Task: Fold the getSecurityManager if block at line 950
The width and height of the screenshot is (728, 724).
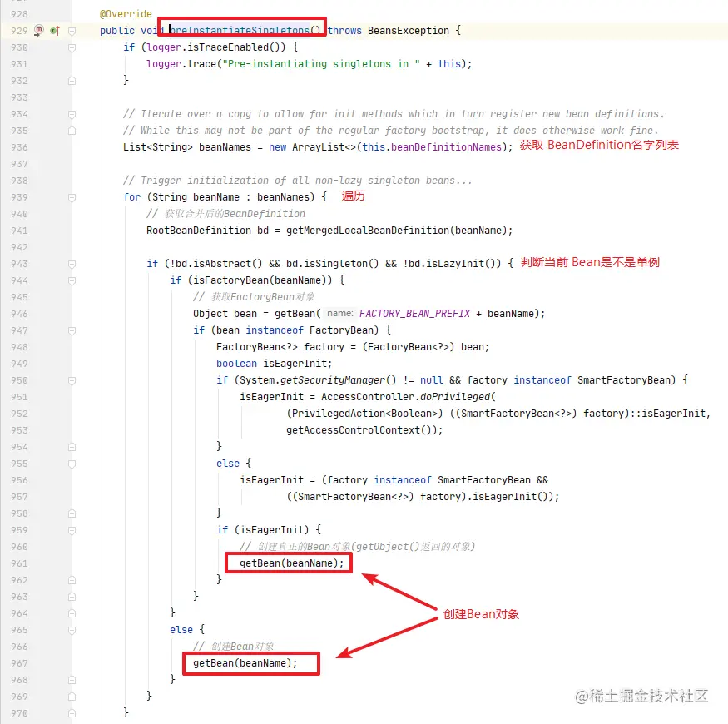Action: (72, 380)
